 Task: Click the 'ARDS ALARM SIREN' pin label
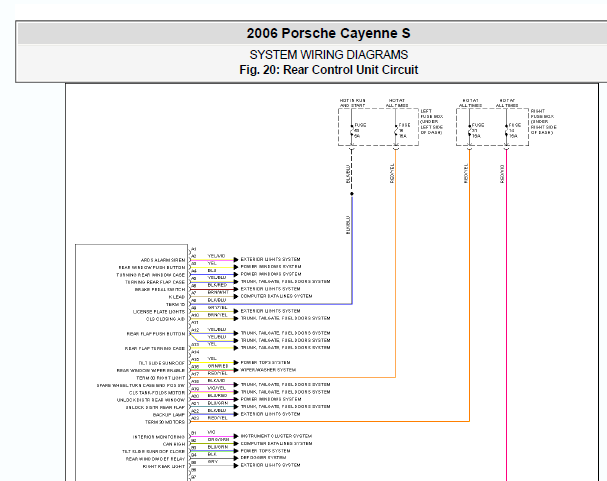[x=163, y=260]
